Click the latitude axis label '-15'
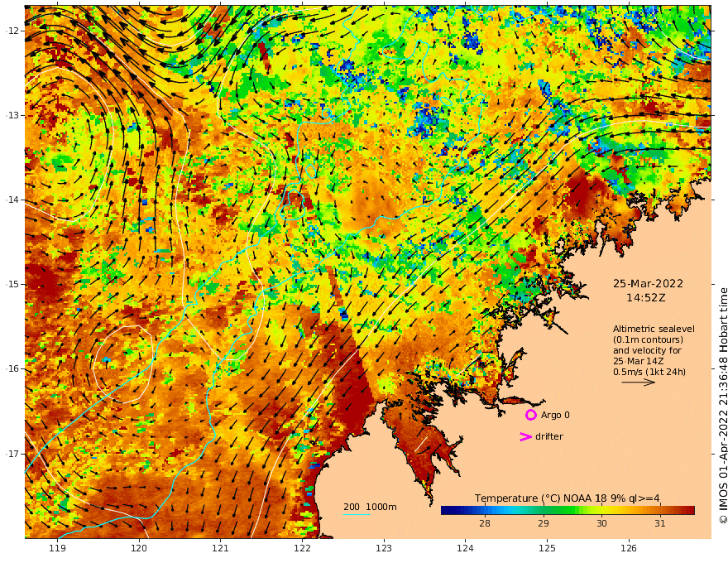Viewport: 728px width, 563px height. 12,284
